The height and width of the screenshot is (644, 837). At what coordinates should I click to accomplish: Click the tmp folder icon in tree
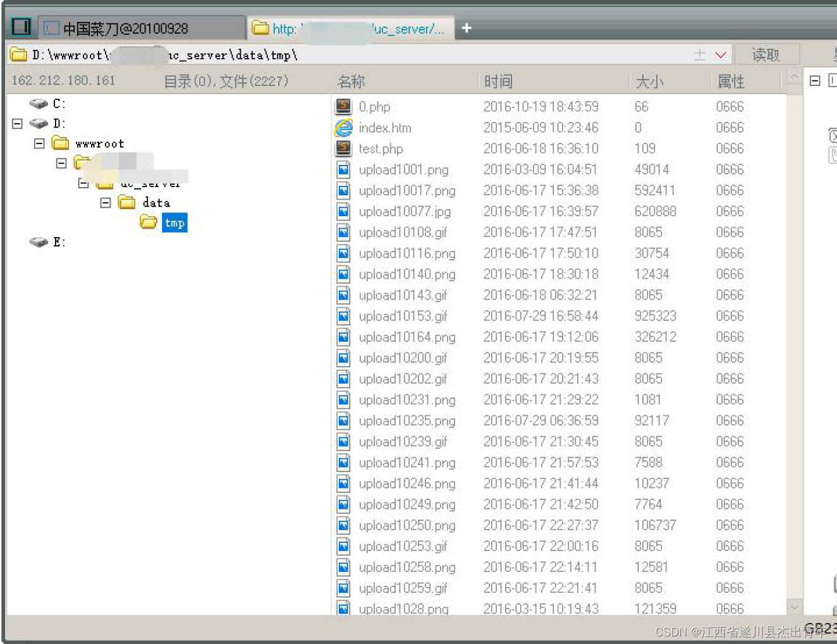(x=149, y=222)
